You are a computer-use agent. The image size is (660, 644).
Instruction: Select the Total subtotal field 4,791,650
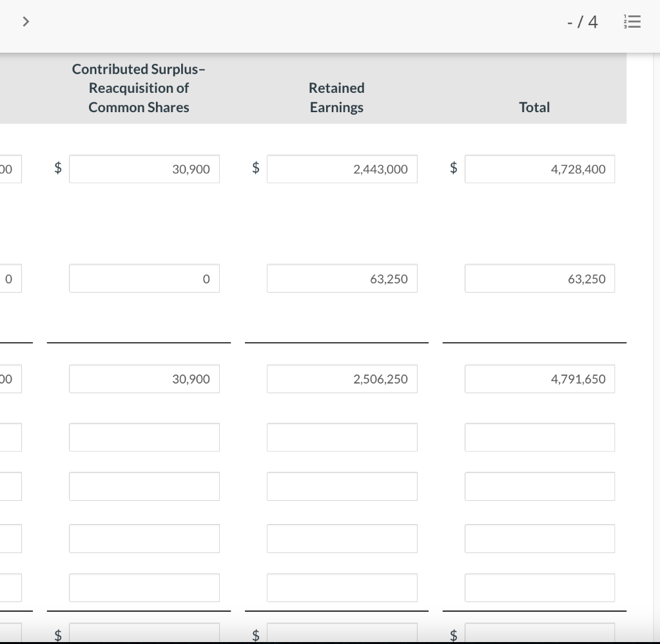tap(539, 378)
